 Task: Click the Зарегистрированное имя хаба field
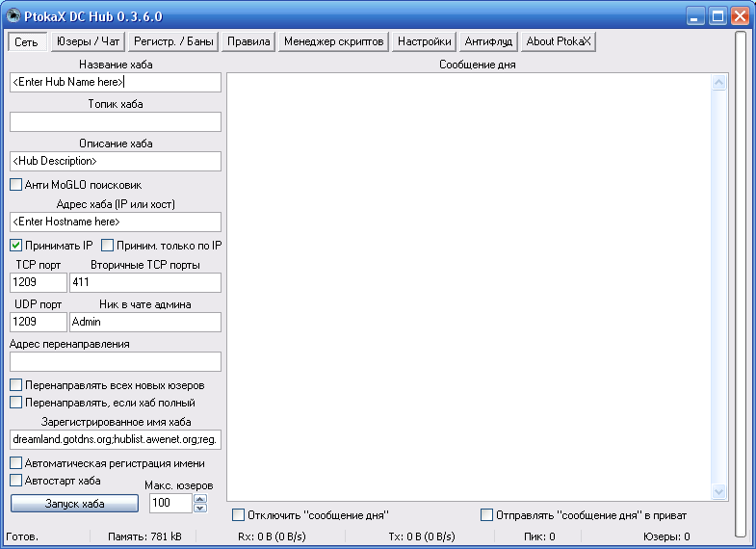pos(116,439)
